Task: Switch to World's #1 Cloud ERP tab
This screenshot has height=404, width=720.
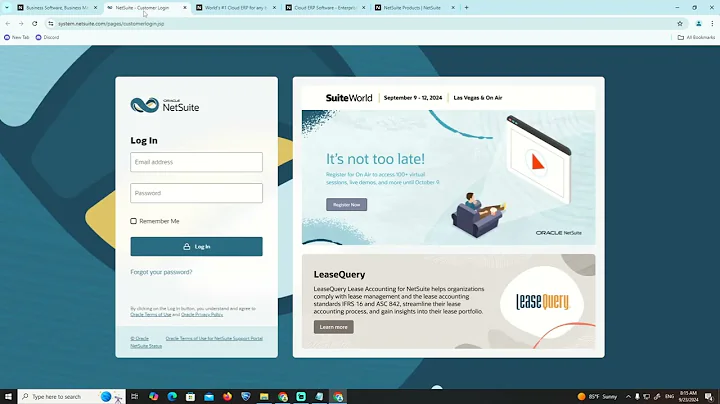Action: click(236, 7)
